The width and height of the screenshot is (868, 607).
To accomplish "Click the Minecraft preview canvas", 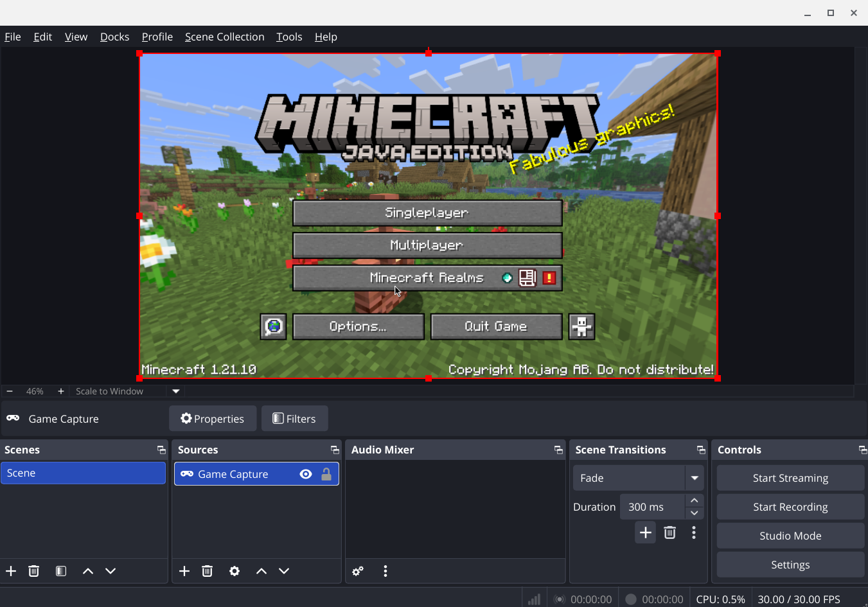I will pyautogui.click(x=429, y=216).
